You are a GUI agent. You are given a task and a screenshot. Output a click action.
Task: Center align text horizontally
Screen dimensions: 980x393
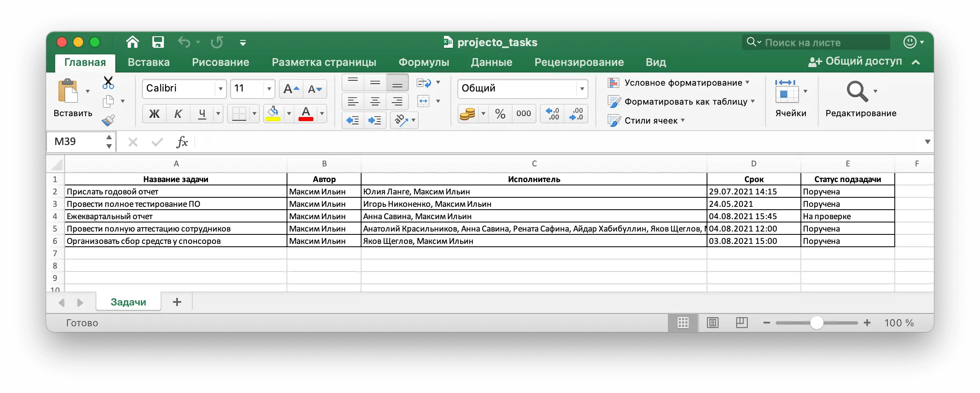[x=375, y=101]
